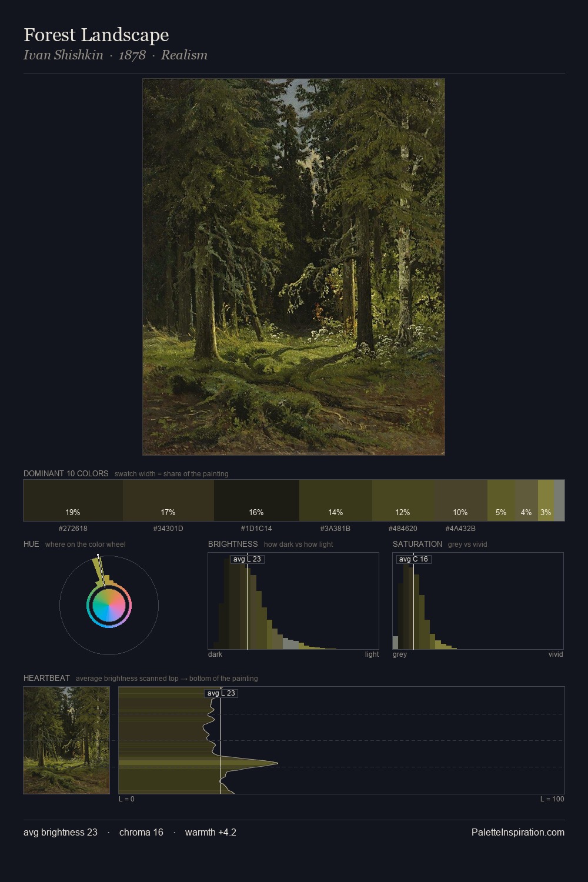Image resolution: width=588 pixels, height=882 pixels.
Task: Click the avg L 23 label in Brightness histogram
Action: 247,559
